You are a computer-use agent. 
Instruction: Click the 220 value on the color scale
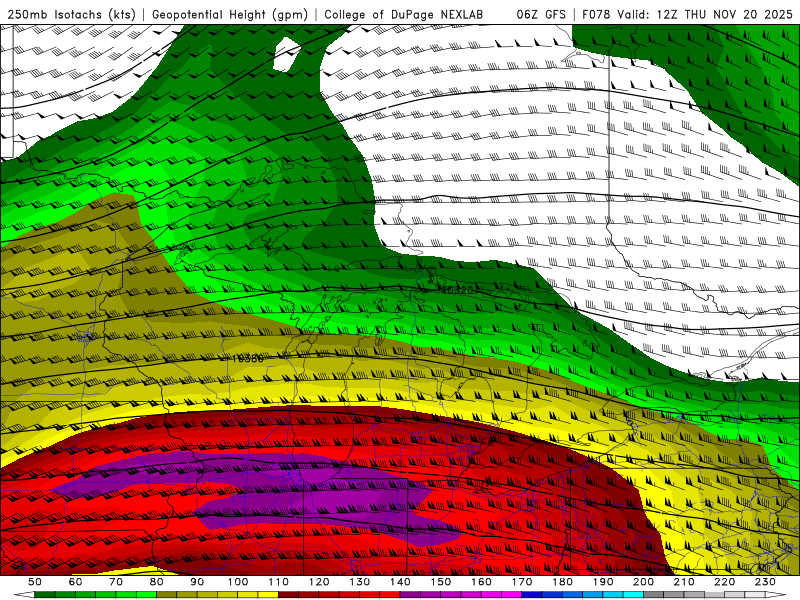(x=724, y=582)
